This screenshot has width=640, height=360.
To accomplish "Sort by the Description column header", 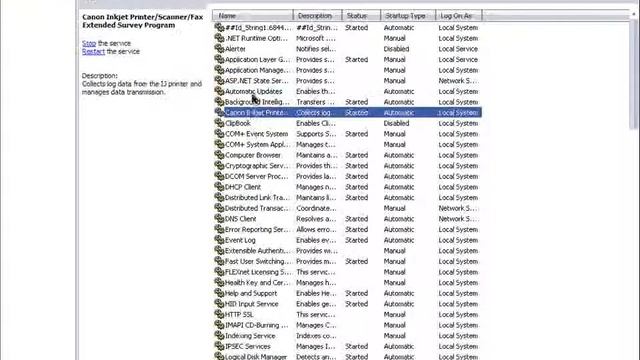I will click(x=318, y=16).
